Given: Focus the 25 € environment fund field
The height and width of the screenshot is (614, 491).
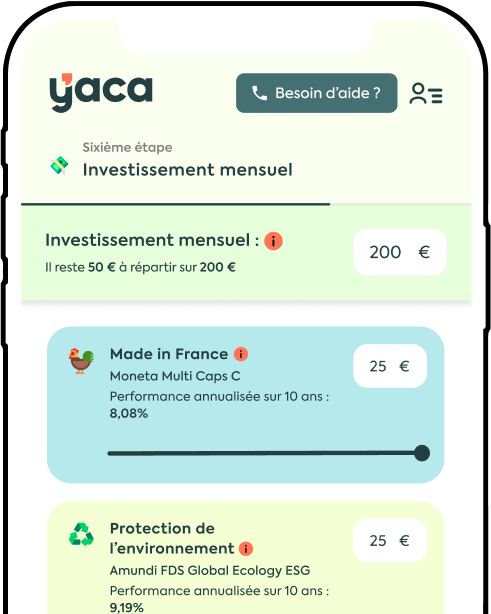Looking at the screenshot, I should coord(390,541).
